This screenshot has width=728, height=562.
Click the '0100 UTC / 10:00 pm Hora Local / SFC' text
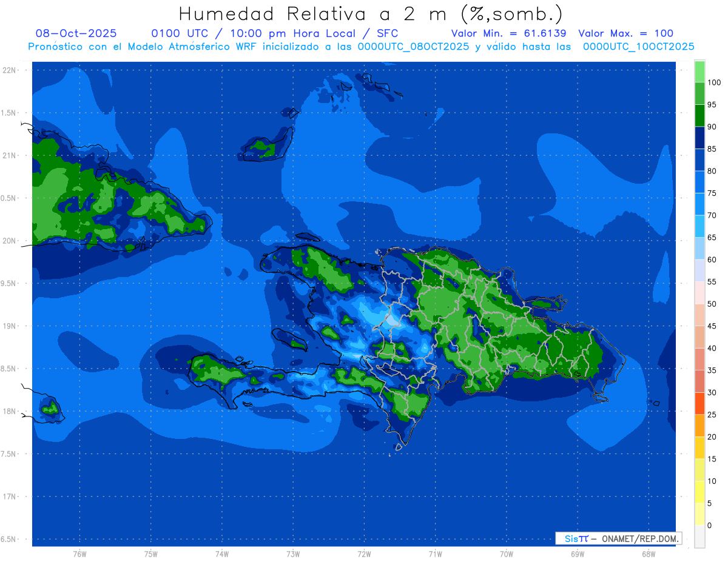pyautogui.click(x=274, y=34)
